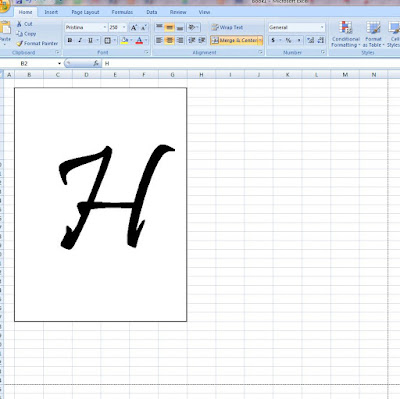Screen dimensions: 400x399
Task: Click the Merge & Center button
Action: 234,40
